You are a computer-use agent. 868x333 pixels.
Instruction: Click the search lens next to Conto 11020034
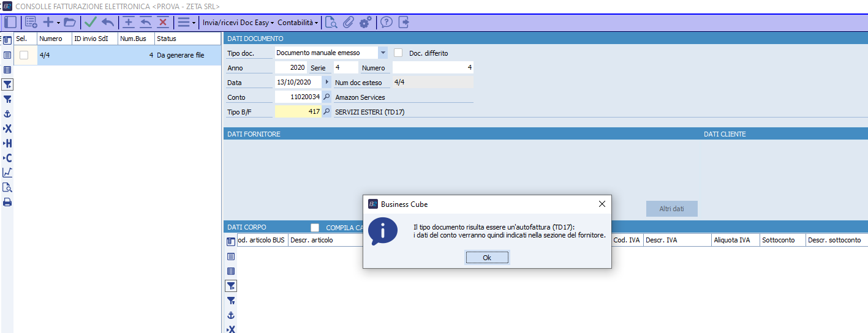click(326, 97)
